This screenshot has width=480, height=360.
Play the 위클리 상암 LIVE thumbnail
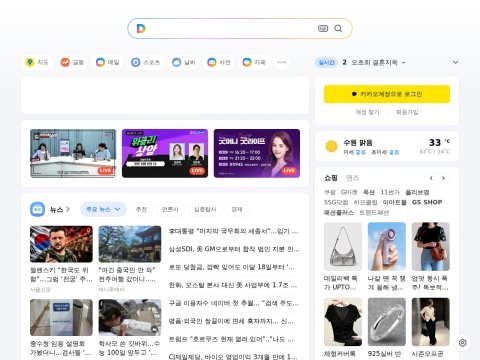click(165, 153)
